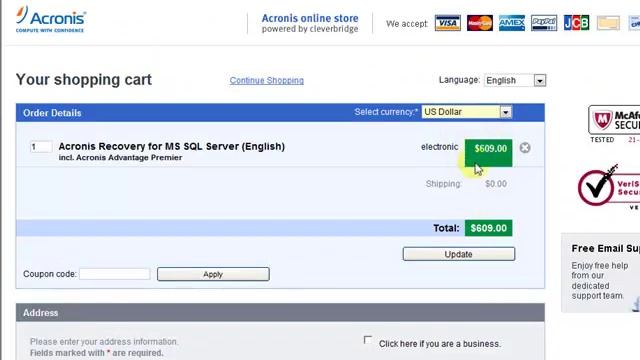Click the 'electronic' delivery label
Image resolution: width=640 pixels, height=360 pixels.
pos(440,147)
